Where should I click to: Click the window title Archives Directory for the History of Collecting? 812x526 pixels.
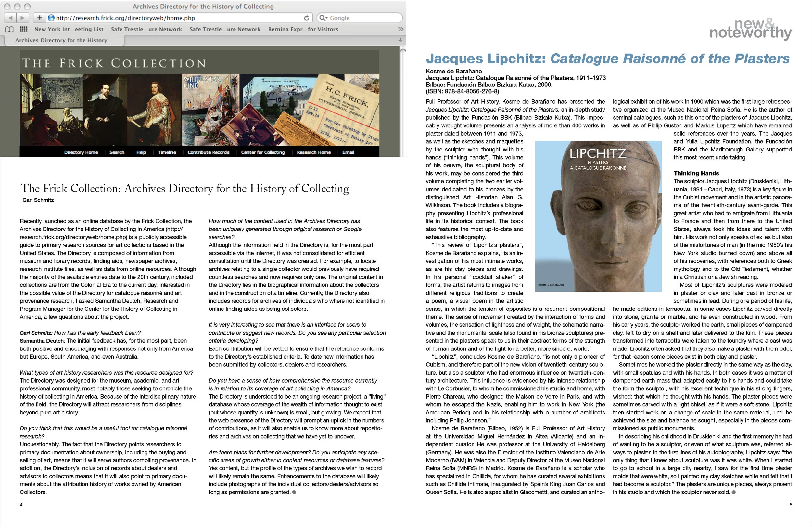pyautogui.click(x=203, y=6)
